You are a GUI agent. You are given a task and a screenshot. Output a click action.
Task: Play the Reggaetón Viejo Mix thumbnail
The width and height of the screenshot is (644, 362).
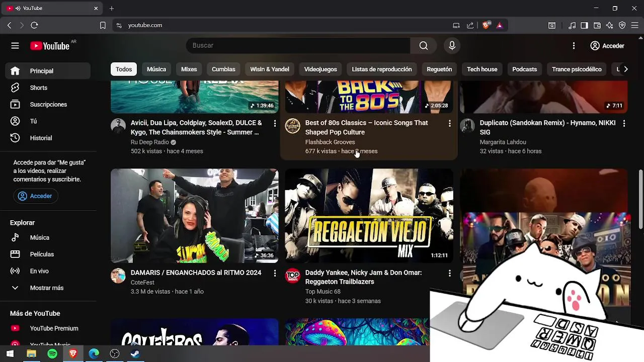coord(369,216)
